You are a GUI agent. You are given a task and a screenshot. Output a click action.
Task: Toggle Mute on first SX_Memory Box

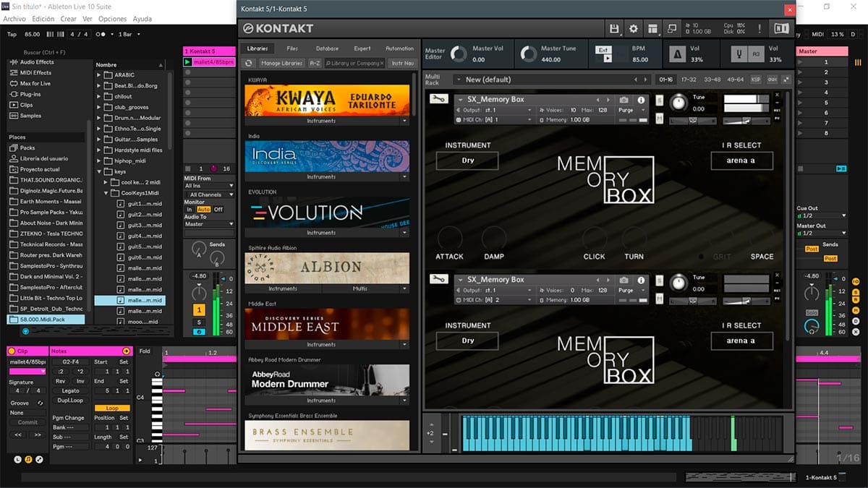pos(660,119)
